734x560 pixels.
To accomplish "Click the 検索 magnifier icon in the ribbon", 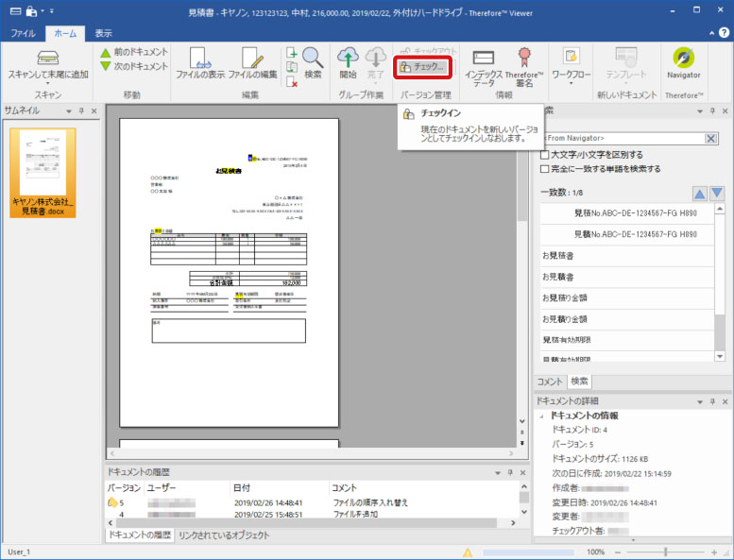I will click(x=313, y=59).
